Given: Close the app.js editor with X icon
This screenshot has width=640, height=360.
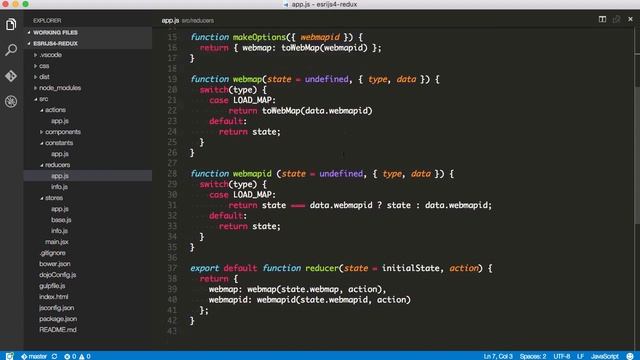Looking at the screenshot, I should [x=630, y=19].
